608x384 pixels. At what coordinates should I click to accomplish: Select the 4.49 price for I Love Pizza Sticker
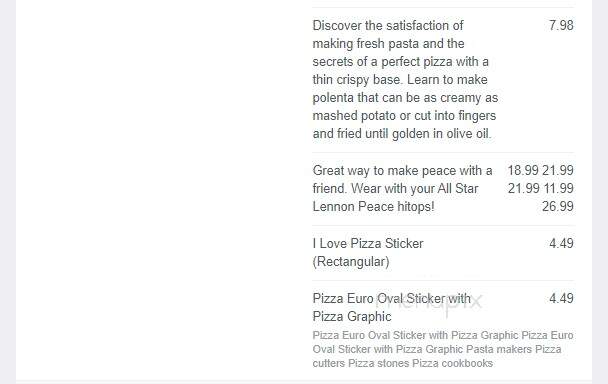click(561, 244)
